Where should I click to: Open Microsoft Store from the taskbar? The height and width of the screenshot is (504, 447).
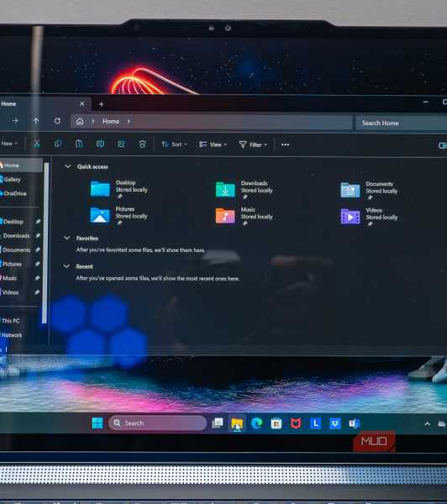[276, 423]
